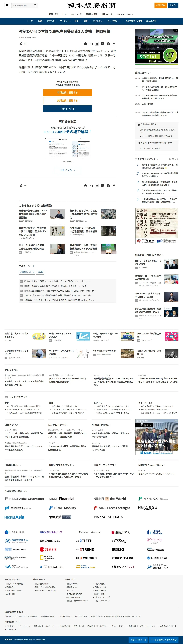This screenshot has width=183, height=644.
Task: Share on X icon under the article date
Action: 102,44
